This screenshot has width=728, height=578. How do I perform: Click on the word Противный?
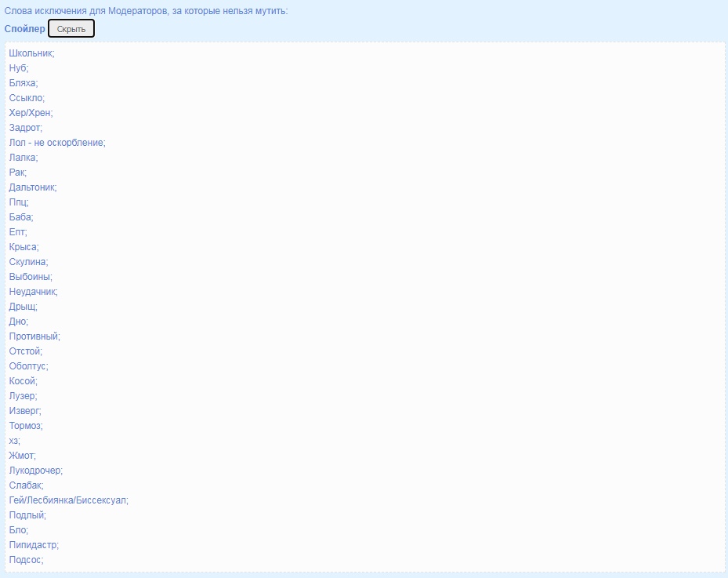tap(34, 336)
